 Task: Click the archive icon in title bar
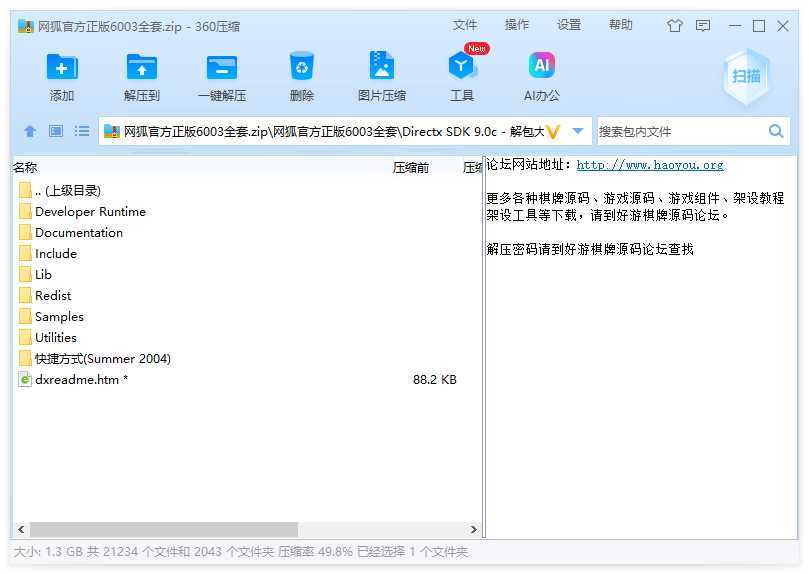point(26,26)
